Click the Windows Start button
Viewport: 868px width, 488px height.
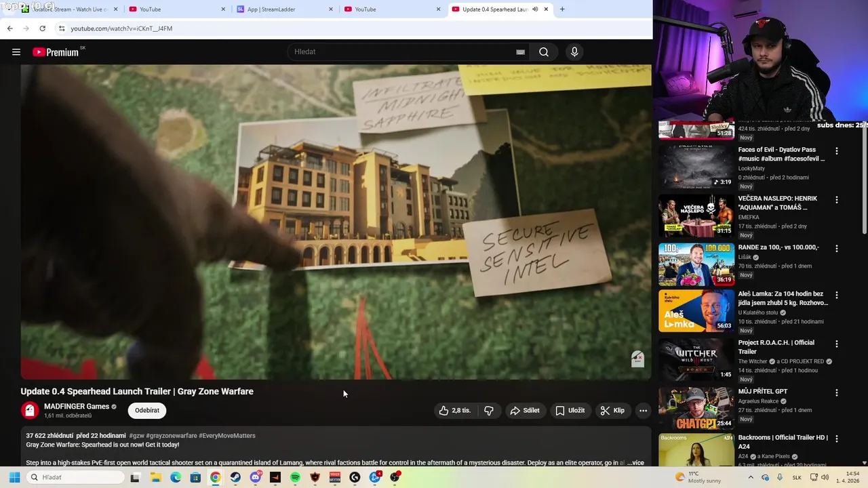[14, 478]
